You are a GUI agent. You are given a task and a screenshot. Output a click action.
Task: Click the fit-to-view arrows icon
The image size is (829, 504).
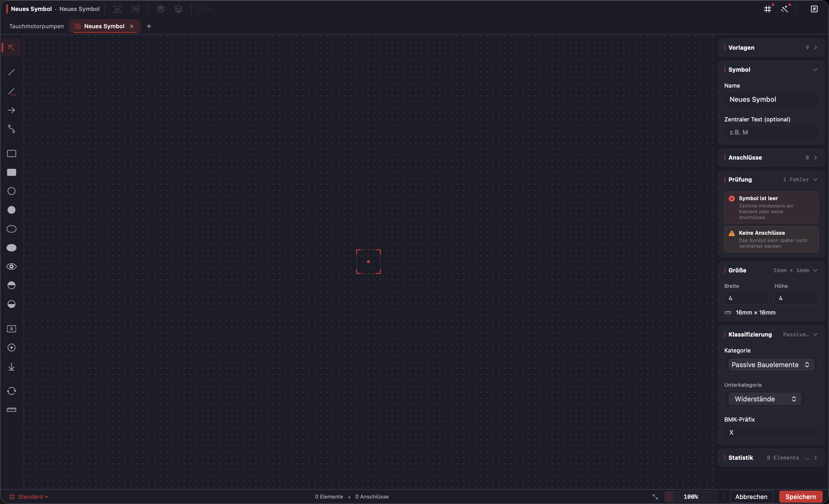(x=655, y=497)
